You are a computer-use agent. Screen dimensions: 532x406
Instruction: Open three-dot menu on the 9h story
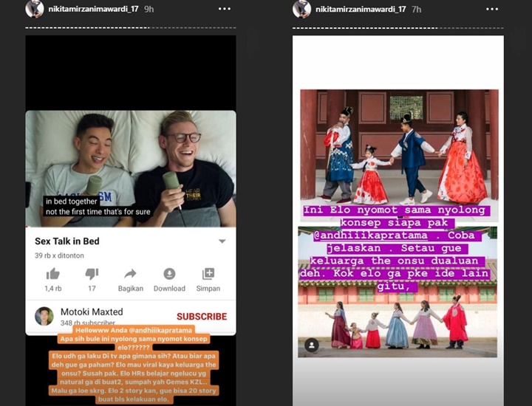pos(225,9)
